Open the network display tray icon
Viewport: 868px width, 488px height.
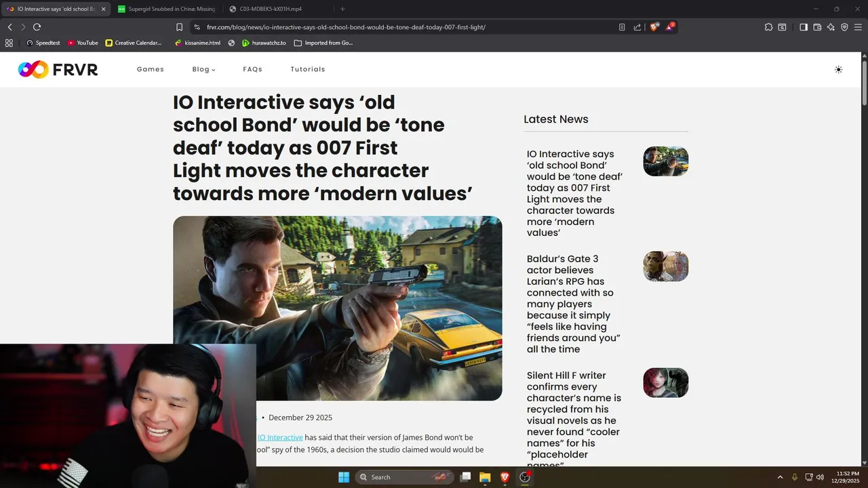[809, 477]
